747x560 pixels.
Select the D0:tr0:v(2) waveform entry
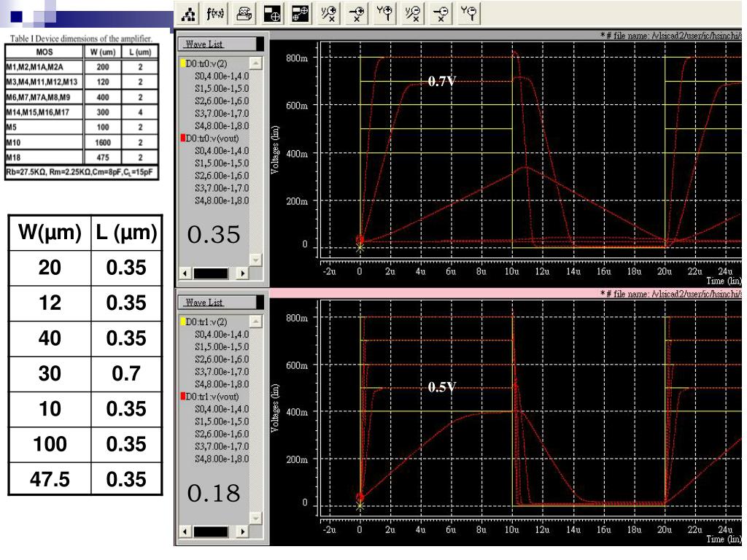[206, 63]
